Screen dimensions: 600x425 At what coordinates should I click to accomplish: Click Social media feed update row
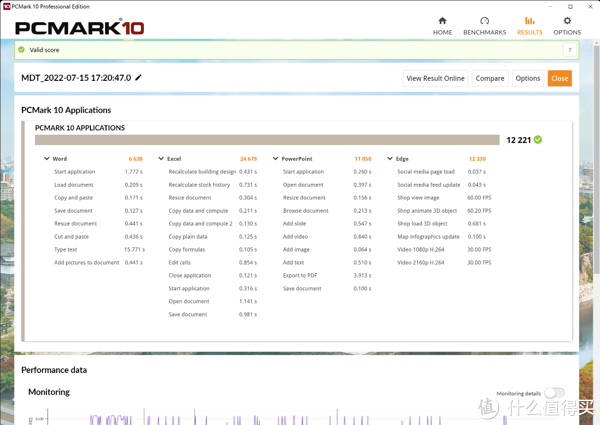point(442,185)
